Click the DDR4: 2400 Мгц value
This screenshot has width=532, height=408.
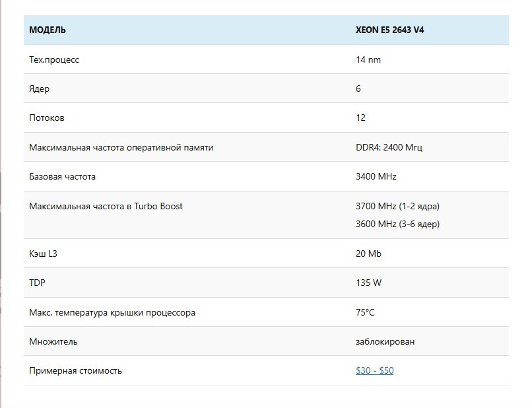tap(389, 147)
